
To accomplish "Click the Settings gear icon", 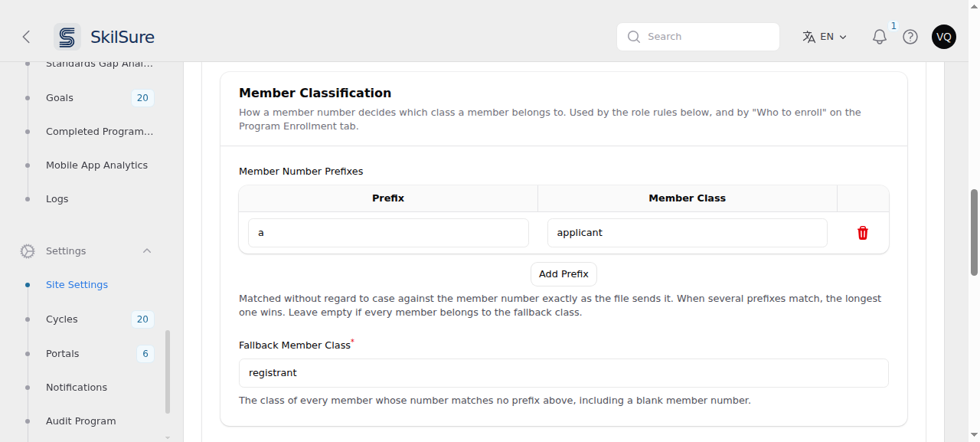I will click(28, 251).
